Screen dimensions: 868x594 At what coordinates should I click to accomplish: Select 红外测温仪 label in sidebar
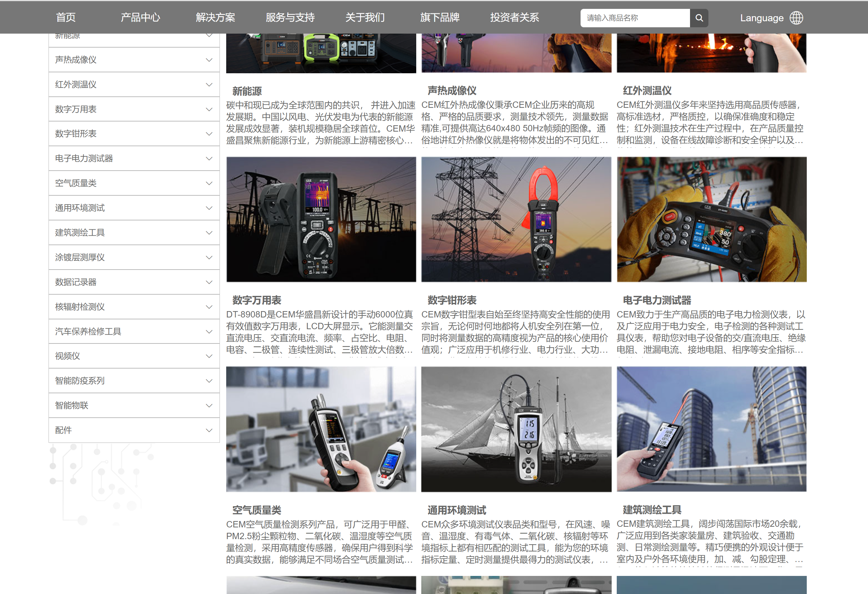pyautogui.click(x=76, y=84)
